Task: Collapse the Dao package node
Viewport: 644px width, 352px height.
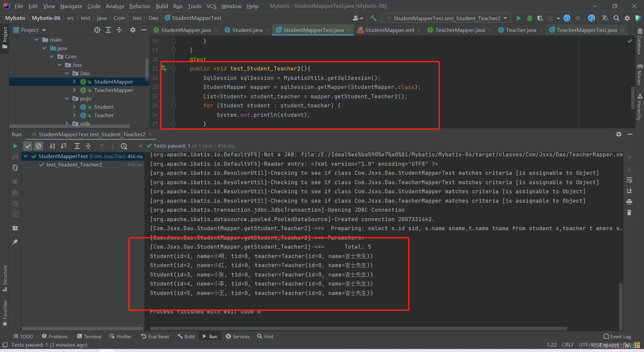Action: point(67,73)
